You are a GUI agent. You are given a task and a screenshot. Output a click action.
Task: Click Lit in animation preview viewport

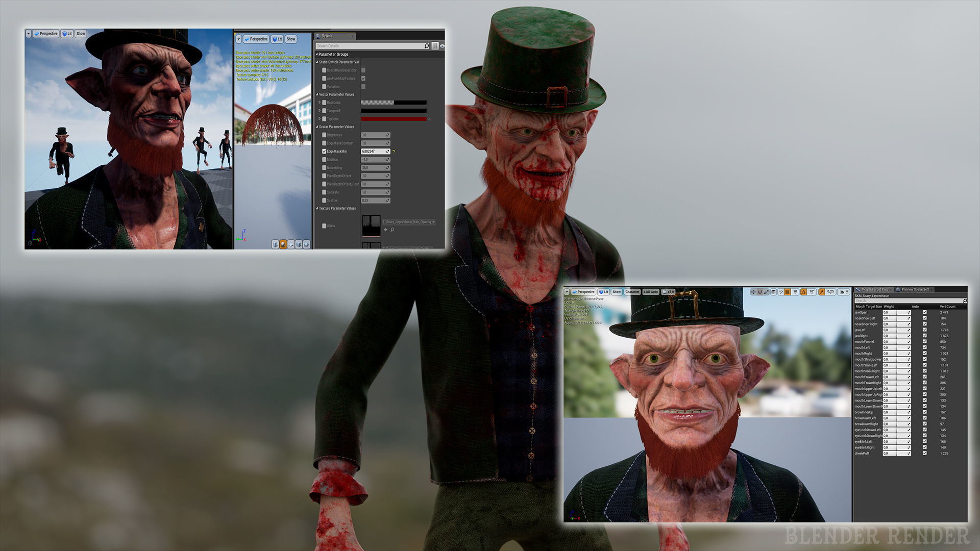point(603,292)
